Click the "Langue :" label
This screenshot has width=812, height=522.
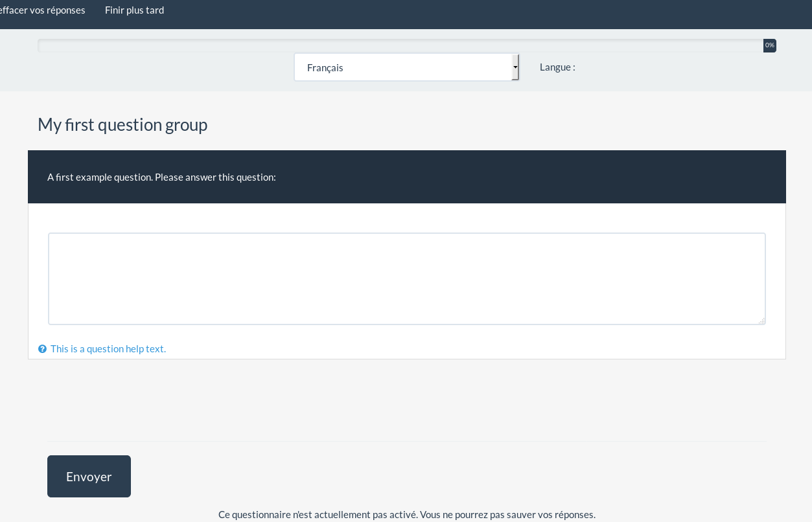click(557, 67)
